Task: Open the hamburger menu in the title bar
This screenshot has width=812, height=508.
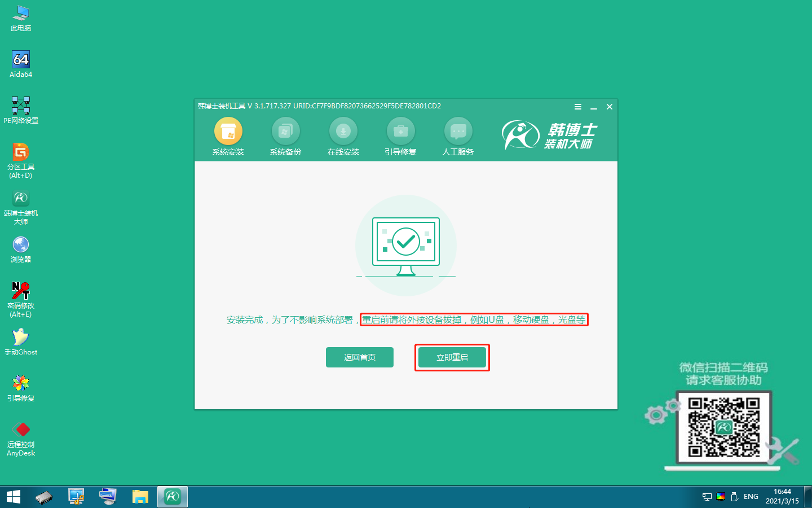Action: (x=577, y=106)
